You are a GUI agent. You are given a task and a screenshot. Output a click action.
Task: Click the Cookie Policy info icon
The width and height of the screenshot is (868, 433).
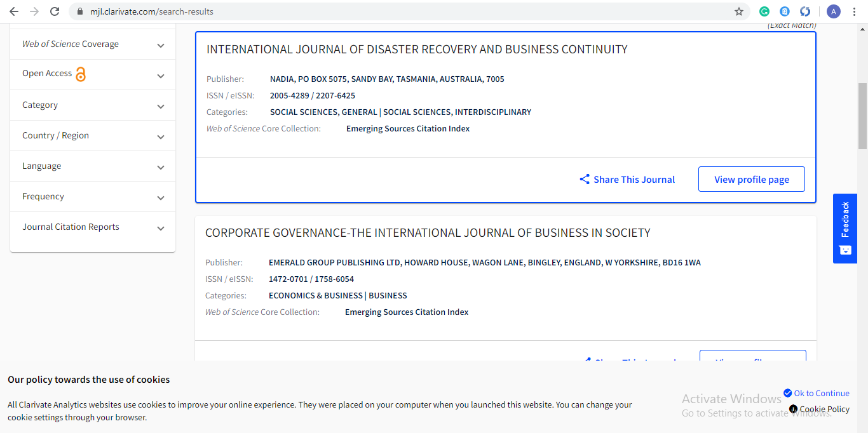click(x=793, y=409)
